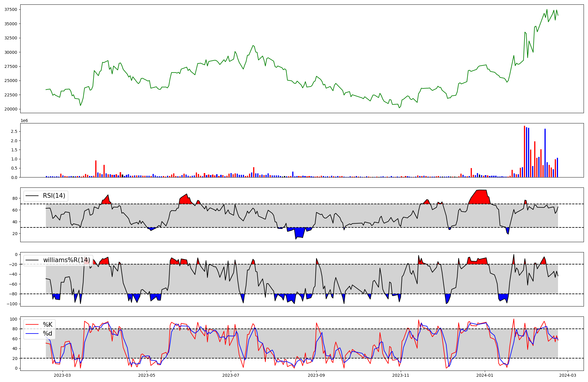588x382 pixels.
Task: Click the 37500 price axis label
Action: tap(11, 9)
